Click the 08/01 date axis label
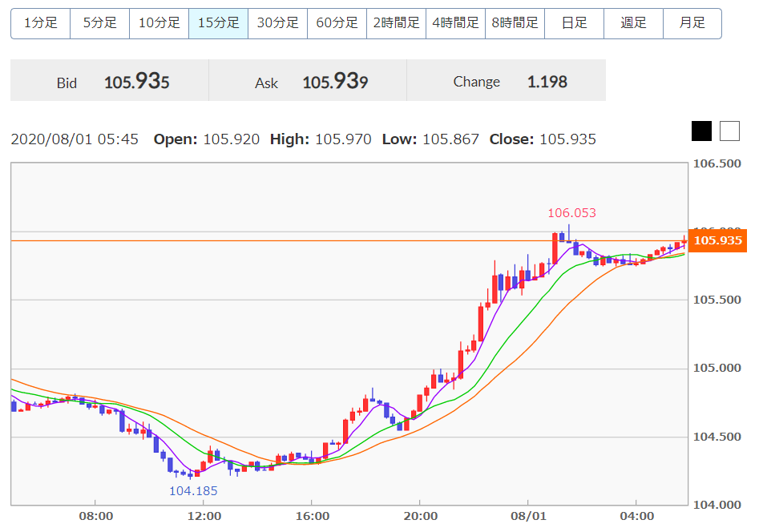 coord(528,516)
